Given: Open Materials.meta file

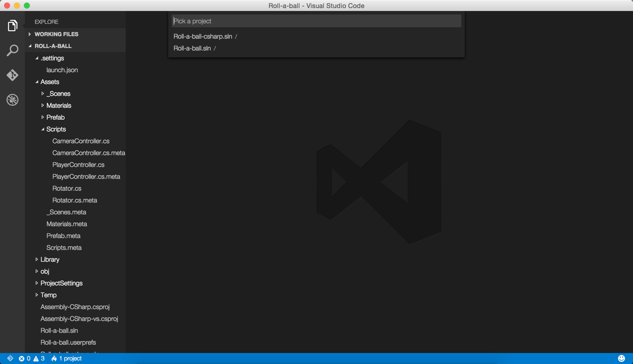Looking at the screenshot, I should point(75,224).
